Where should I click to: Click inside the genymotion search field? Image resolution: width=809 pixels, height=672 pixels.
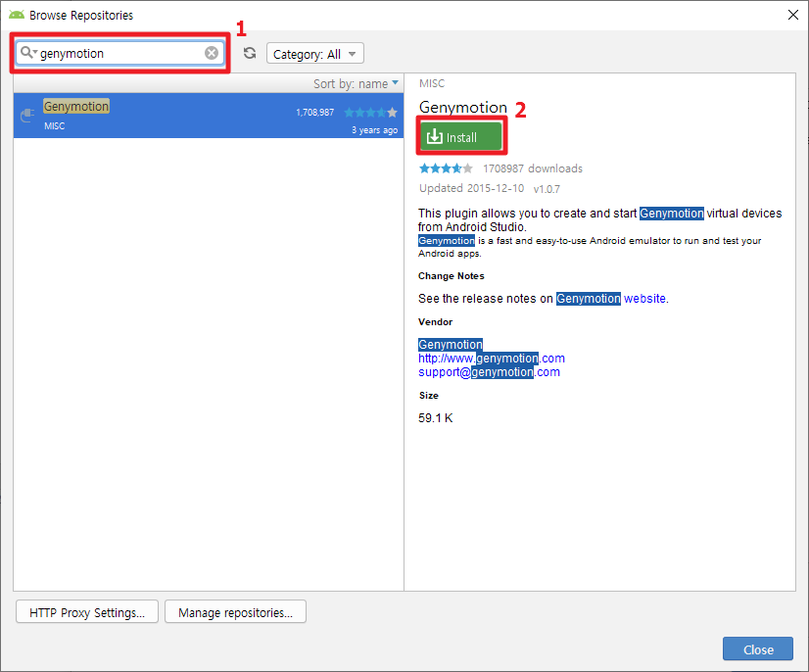coord(120,53)
